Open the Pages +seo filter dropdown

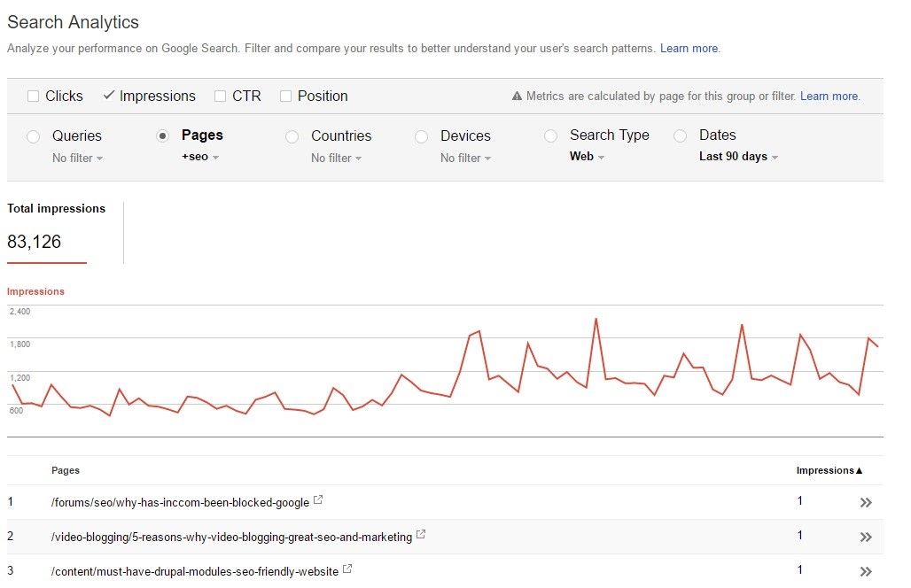coord(200,157)
